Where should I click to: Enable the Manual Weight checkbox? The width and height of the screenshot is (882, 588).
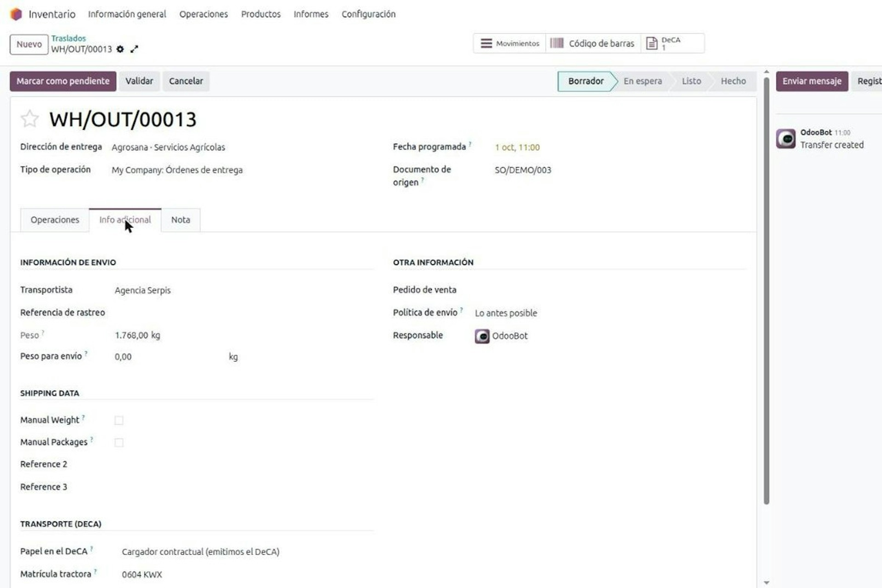[x=119, y=420]
